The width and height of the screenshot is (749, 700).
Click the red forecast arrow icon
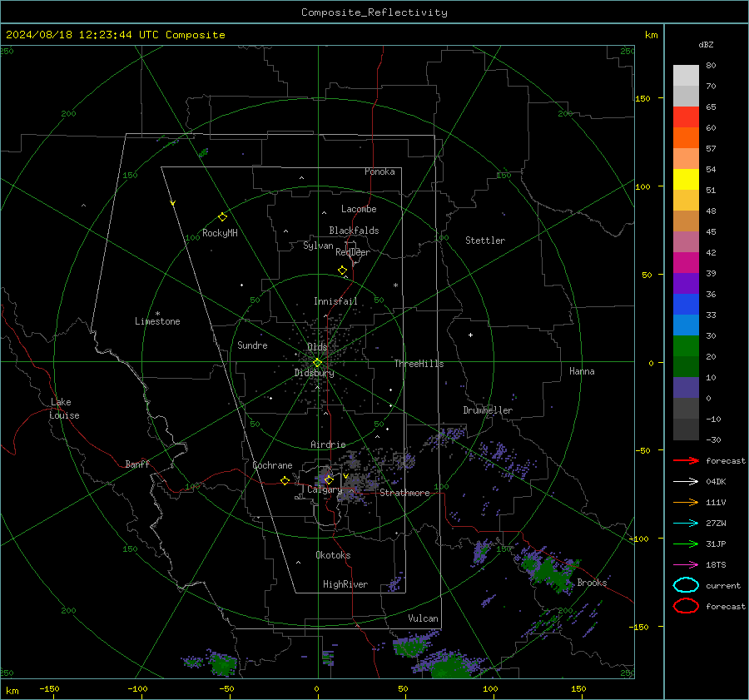(x=686, y=460)
